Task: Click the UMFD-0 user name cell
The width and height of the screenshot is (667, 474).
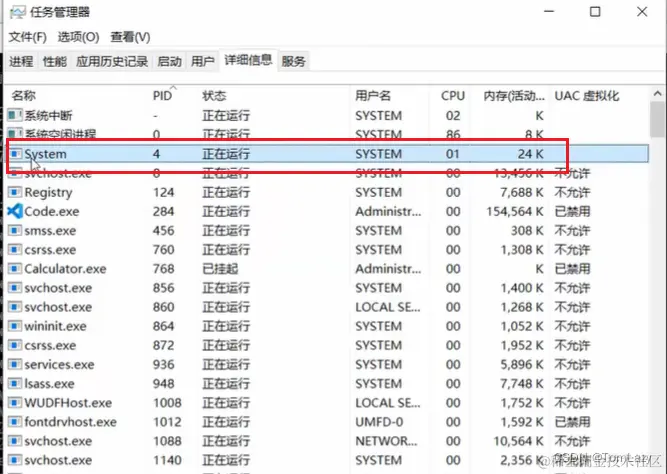Action: click(x=379, y=422)
